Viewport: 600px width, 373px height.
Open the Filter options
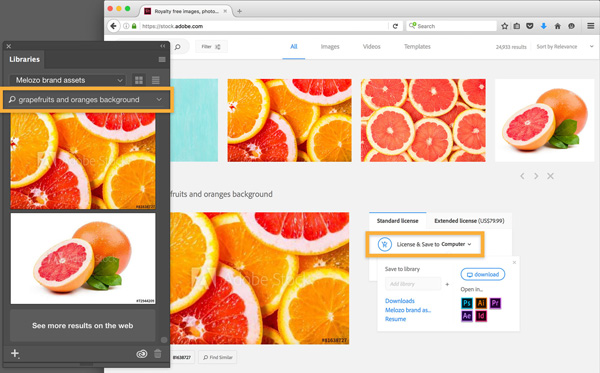[x=211, y=47]
